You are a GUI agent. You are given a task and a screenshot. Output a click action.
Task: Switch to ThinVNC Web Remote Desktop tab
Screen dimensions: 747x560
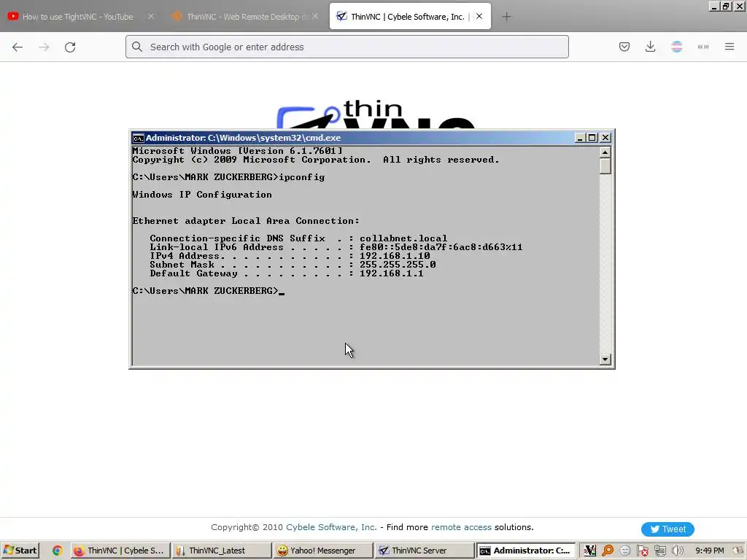point(241,17)
